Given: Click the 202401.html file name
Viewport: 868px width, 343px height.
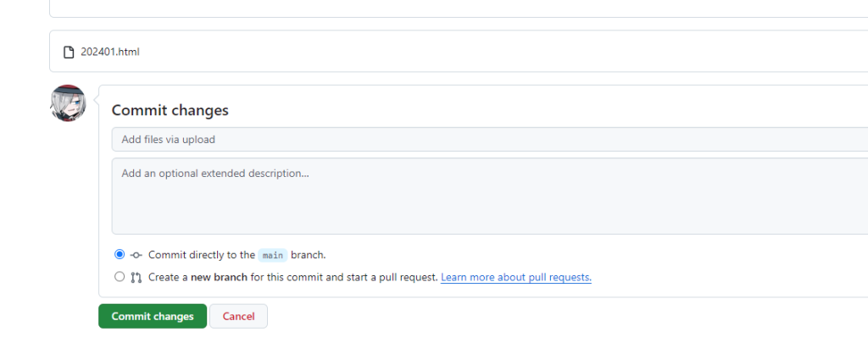Looking at the screenshot, I should point(110,52).
